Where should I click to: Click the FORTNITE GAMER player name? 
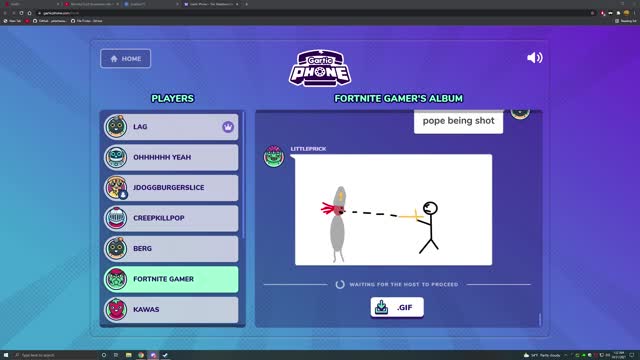163,279
